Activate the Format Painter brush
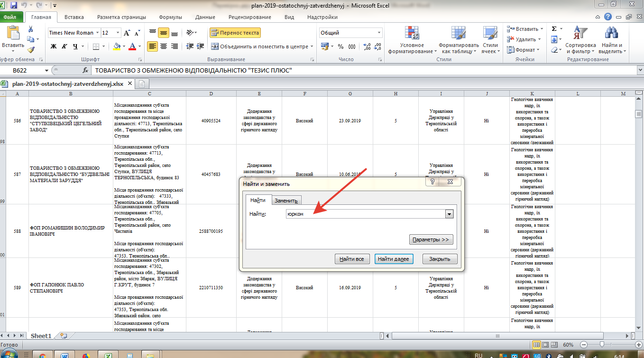Screen dimensions: 644x358 [x=30, y=50]
